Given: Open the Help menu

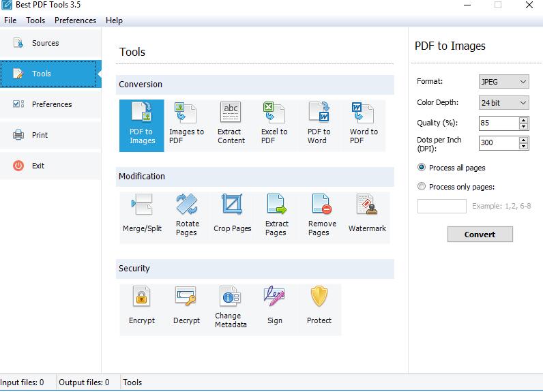Looking at the screenshot, I should pos(115,20).
